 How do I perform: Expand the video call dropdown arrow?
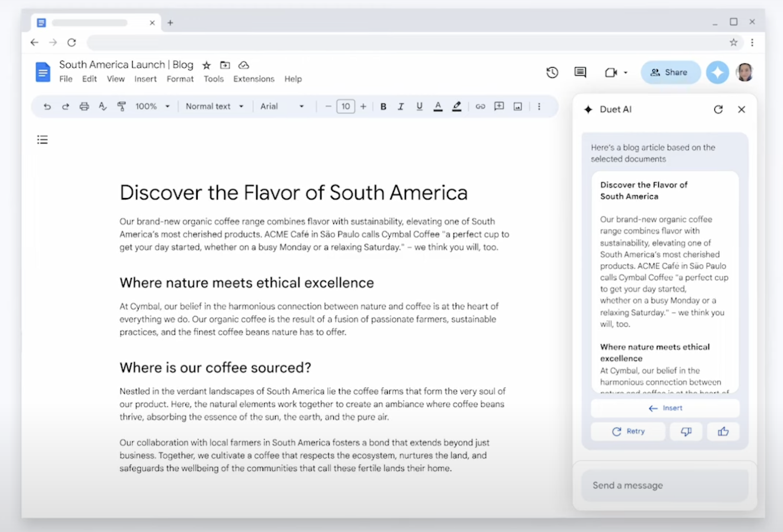[x=625, y=73]
